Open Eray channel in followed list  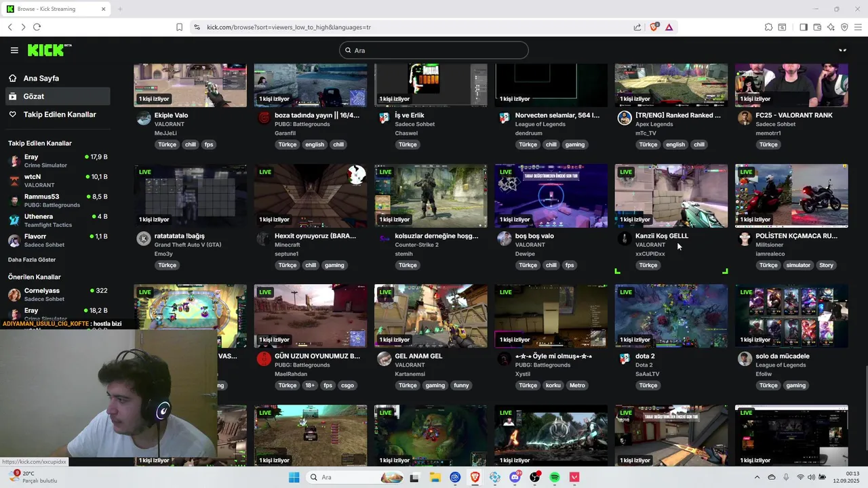click(x=58, y=161)
